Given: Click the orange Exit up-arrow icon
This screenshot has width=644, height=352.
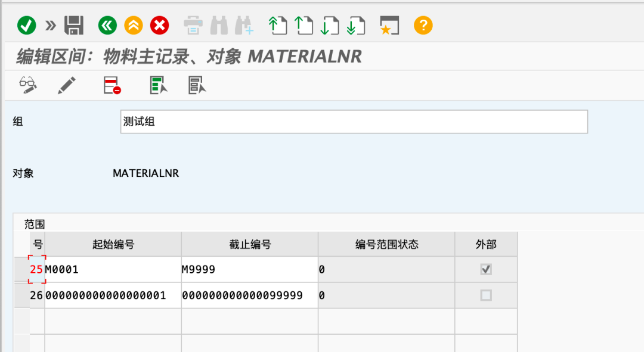Looking at the screenshot, I should [x=134, y=26].
